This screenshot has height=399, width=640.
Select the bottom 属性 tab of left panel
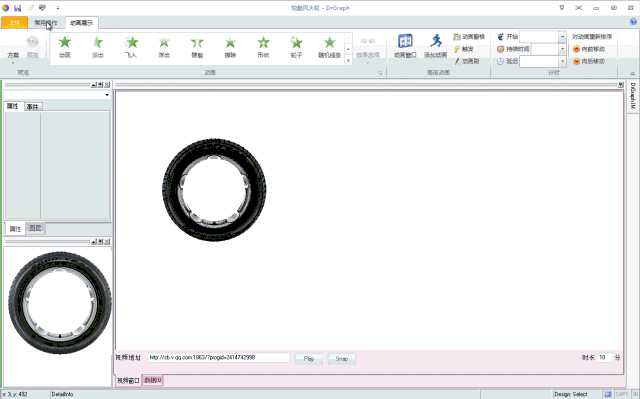pyautogui.click(x=15, y=229)
